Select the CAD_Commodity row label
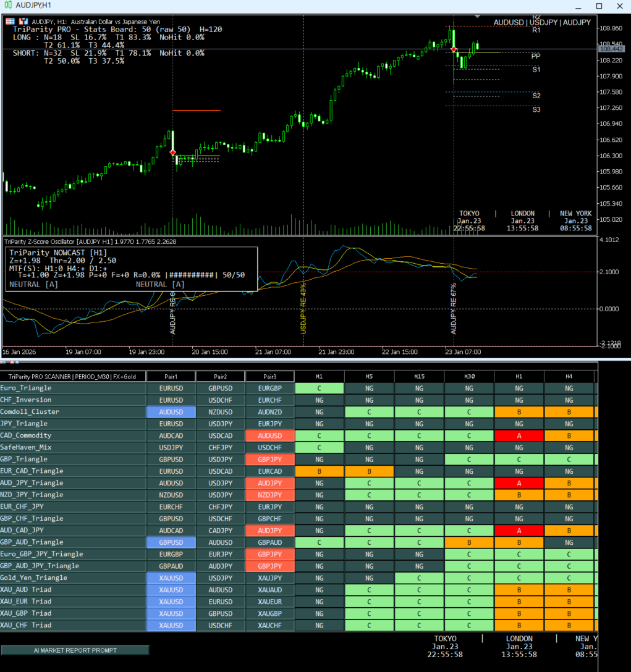The image size is (631, 672). pyautogui.click(x=26, y=435)
